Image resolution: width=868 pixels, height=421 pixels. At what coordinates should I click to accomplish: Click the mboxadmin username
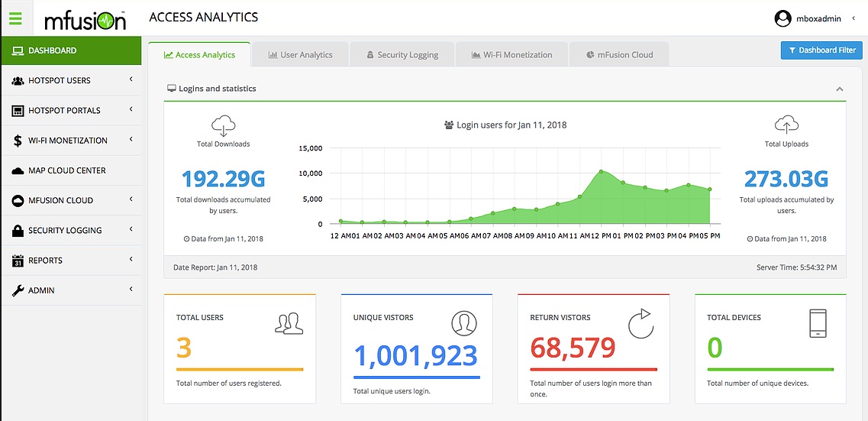click(x=819, y=19)
